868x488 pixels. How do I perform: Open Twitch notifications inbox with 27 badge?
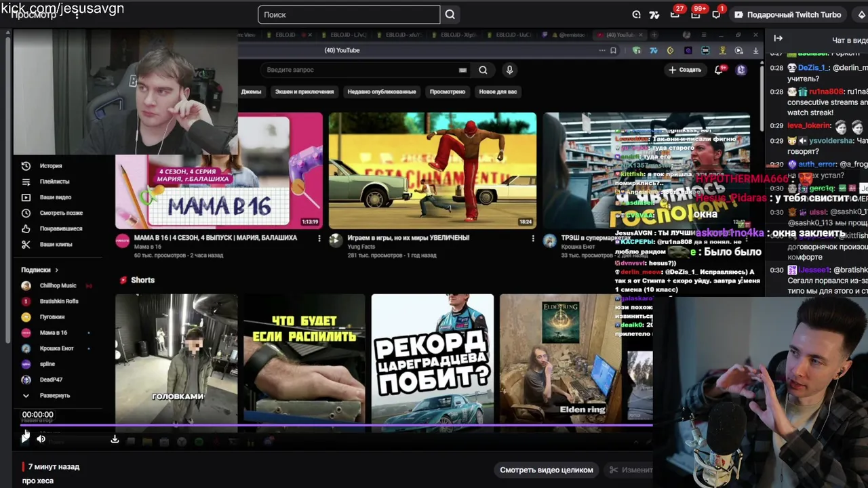(675, 14)
